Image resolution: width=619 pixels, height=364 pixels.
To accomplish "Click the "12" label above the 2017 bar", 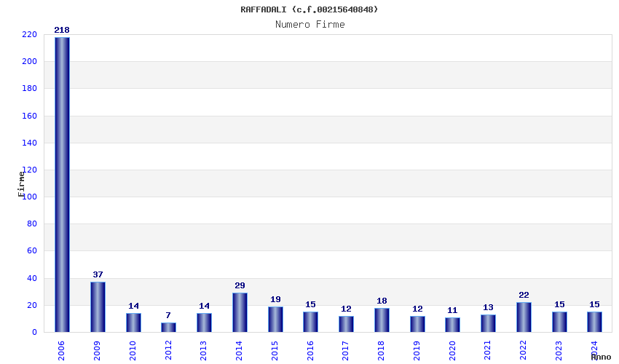I will click(x=346, y=309).
